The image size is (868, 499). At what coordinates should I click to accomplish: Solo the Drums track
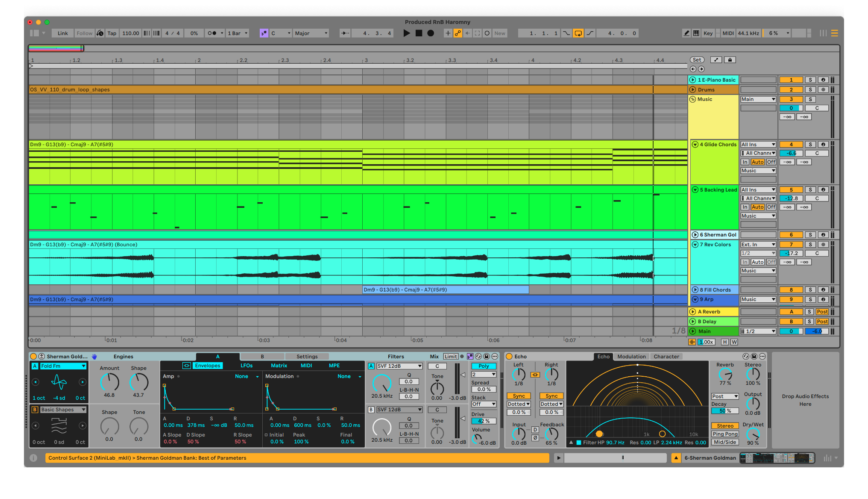pos(810,90)
